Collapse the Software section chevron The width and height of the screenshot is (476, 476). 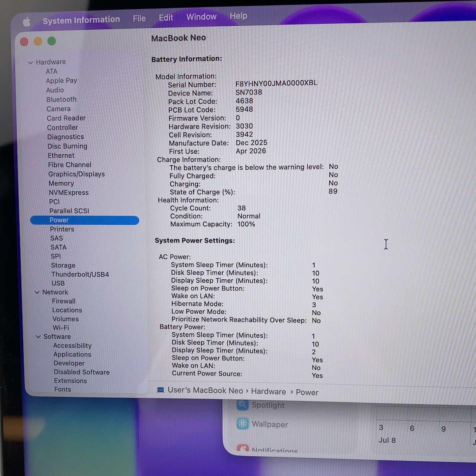[x=38, y=336]
